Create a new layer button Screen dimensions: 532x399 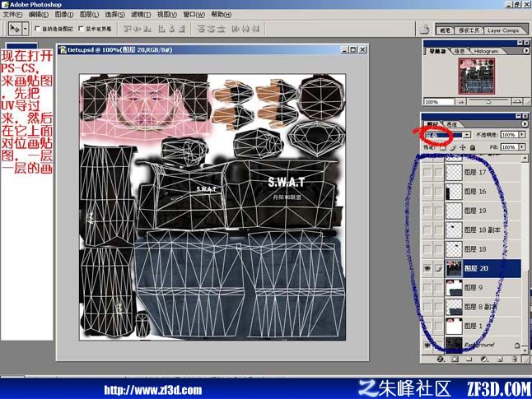499,359
